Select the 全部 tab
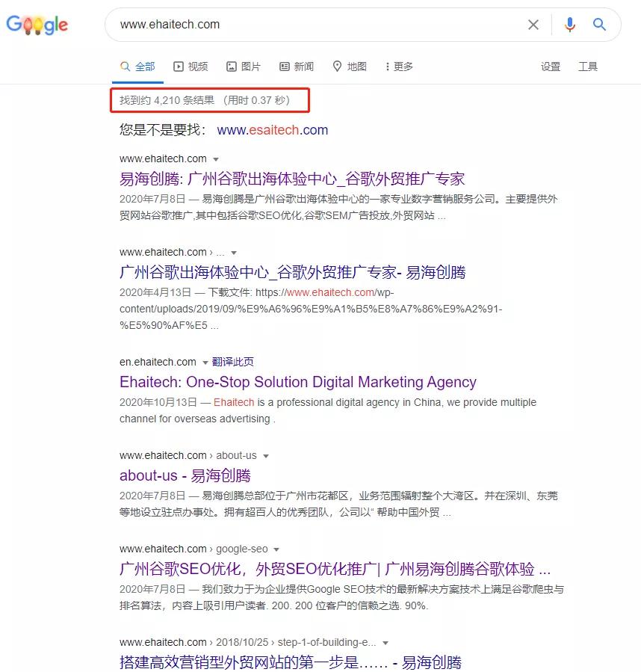 coord(137,67)
